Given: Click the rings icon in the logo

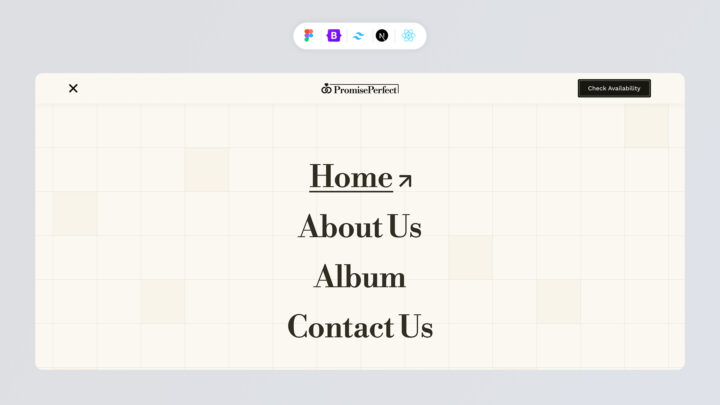Looking at the screenshot, I should pos(326,89).
